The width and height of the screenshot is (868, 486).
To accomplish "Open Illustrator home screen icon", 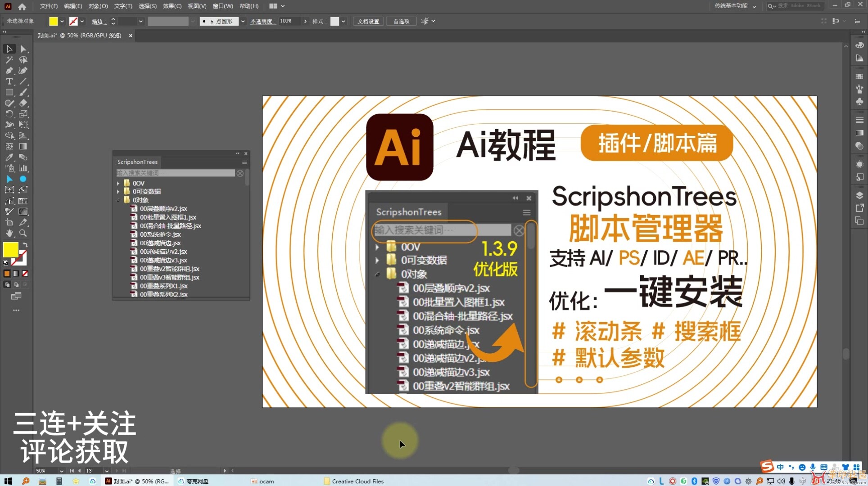I will coord(22,6).
